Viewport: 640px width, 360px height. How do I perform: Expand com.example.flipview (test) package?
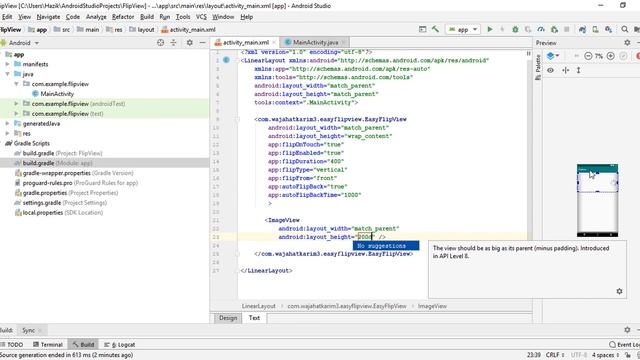pyautogui.click(x=16, y=113)
